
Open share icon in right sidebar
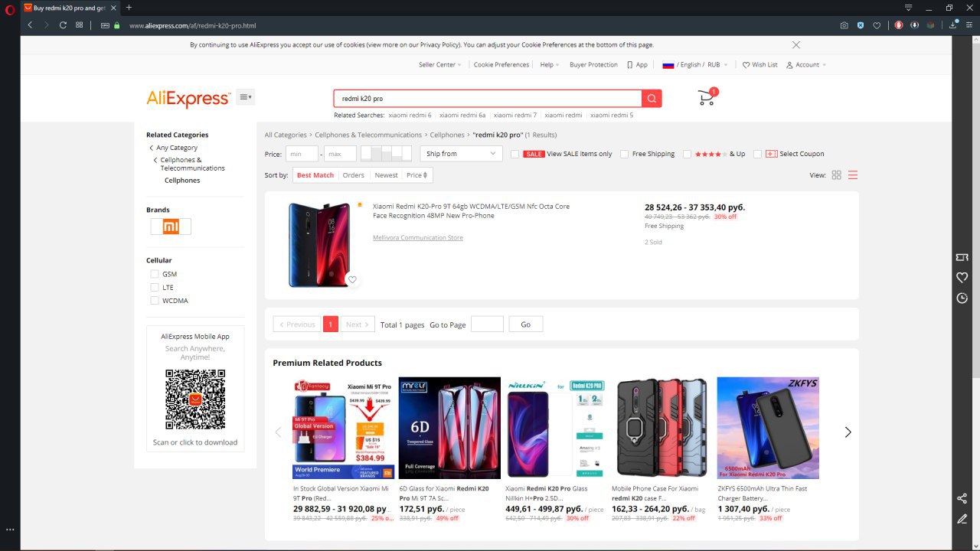pyautogui.click(x=962, y=499)
